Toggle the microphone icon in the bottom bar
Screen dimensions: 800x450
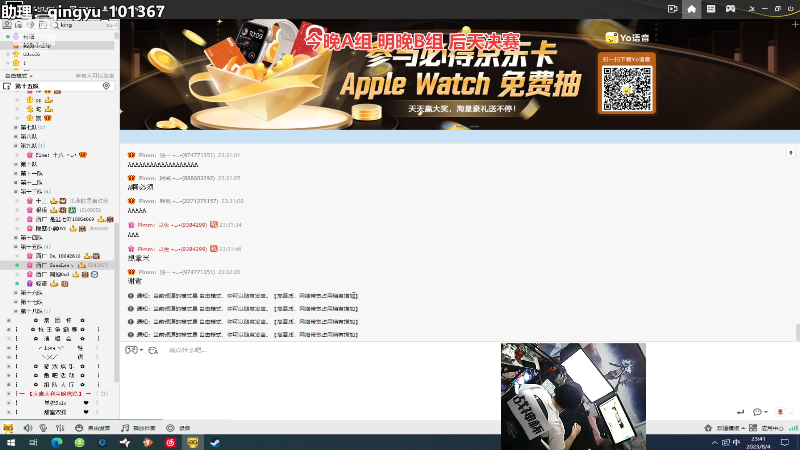[x=43, y=428]
